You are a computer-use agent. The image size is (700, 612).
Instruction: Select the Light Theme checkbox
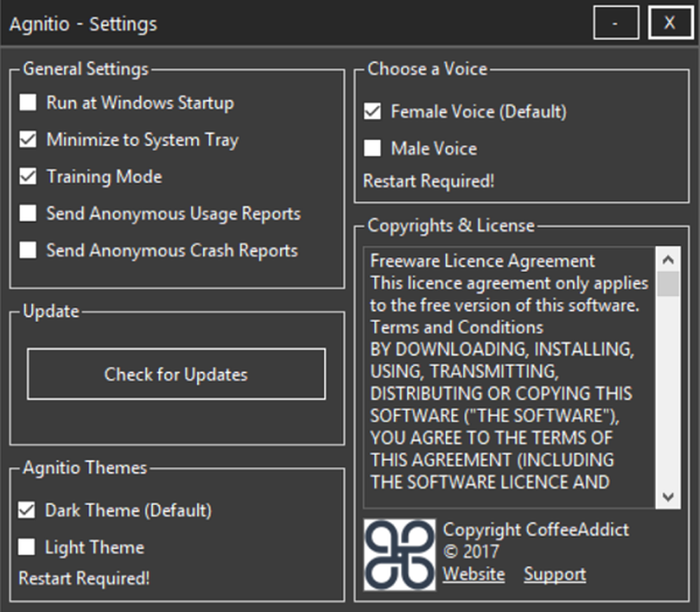point(27,547)
